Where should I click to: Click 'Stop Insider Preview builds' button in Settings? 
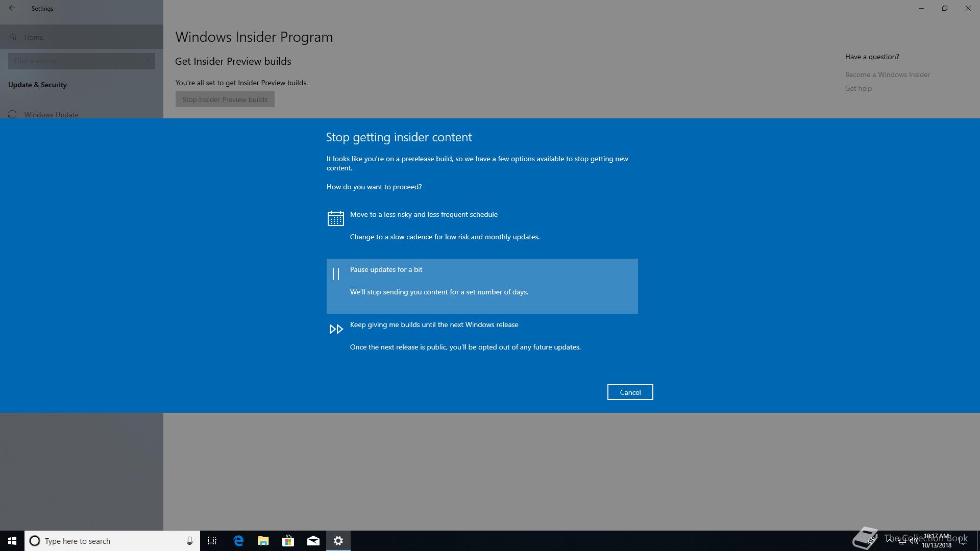(x=225, y=99)
